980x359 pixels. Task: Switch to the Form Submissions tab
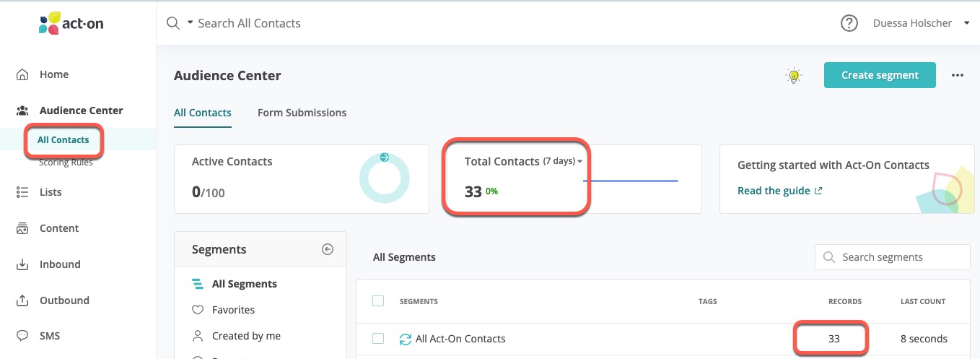302,113
